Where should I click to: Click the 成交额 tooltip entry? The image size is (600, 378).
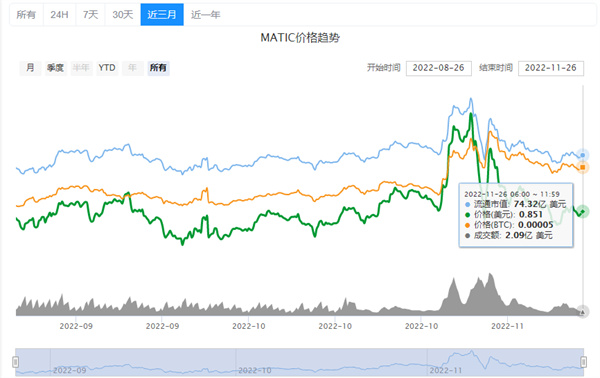tap(509, 235)
